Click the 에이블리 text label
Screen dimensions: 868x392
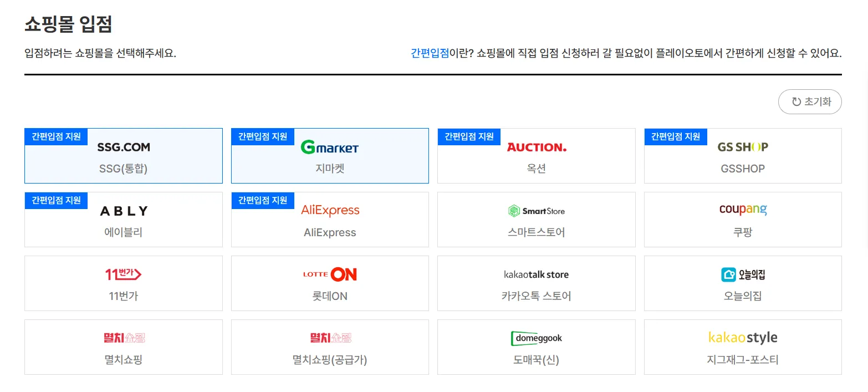pyautogui.click(x=124, y=232)
